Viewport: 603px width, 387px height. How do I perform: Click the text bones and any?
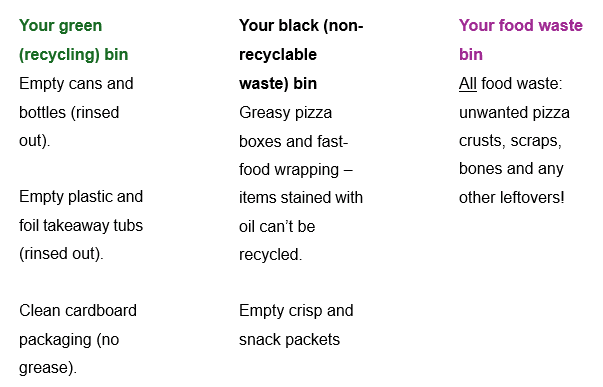coord(511,169)
